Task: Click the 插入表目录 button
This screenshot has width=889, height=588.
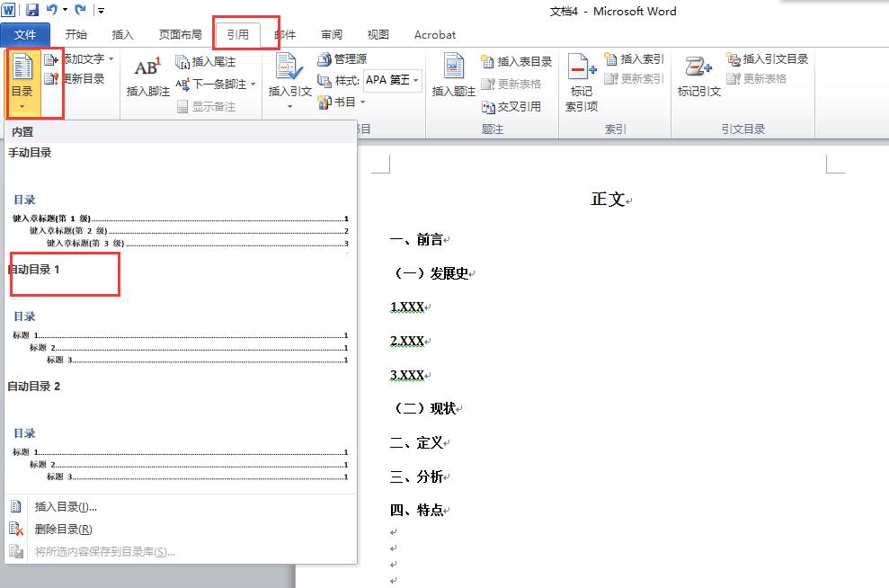Action: click(x=517, y=61)
